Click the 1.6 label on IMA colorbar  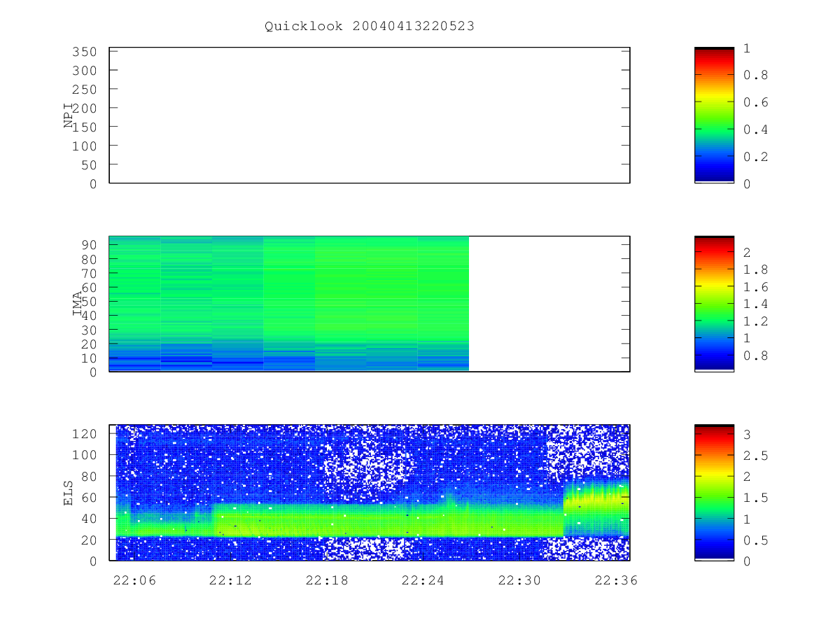[x=755, y=287]
